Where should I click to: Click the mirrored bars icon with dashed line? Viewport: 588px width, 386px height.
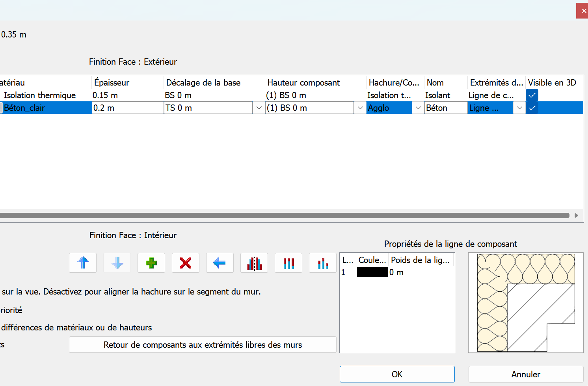click(x=254, y=263)
